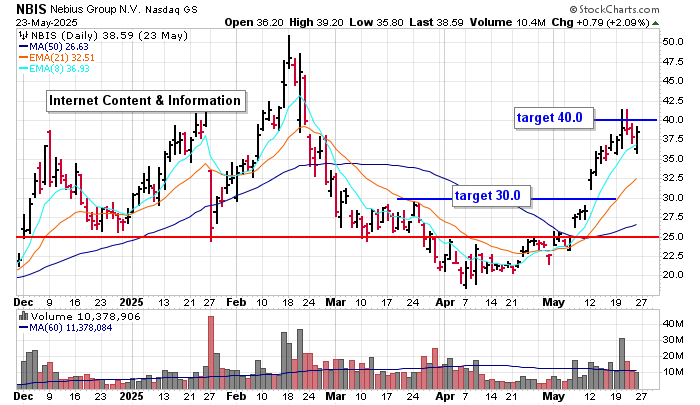The image size is (700, 405).
Task: Click the 40M volume axis label
Action: 673,324
